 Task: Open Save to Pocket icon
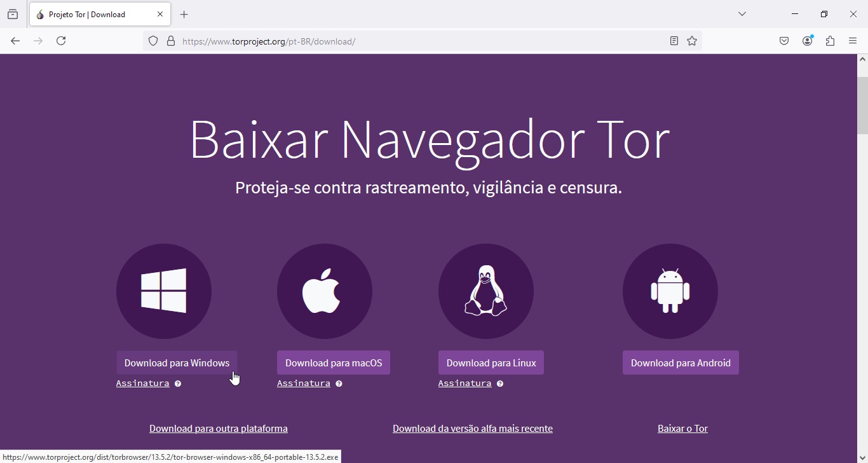click(784, 41)
